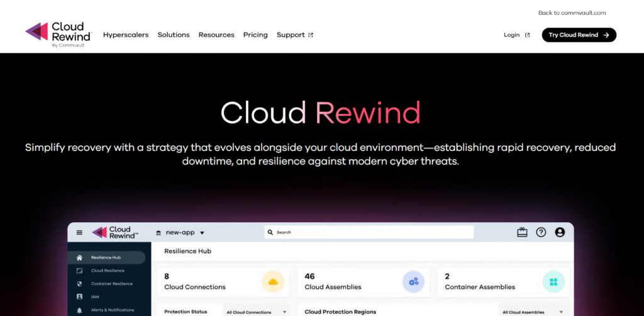Click the hamburger menu icon in dashboard
644x316 pixels.
point(79,232)
